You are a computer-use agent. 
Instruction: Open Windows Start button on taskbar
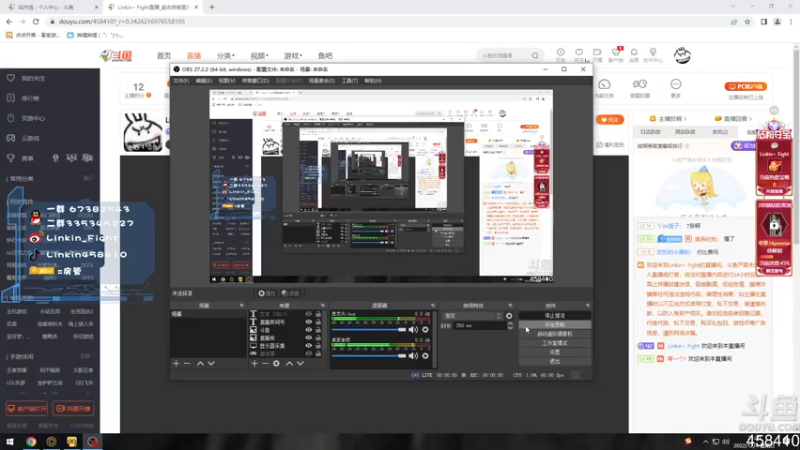10,441
